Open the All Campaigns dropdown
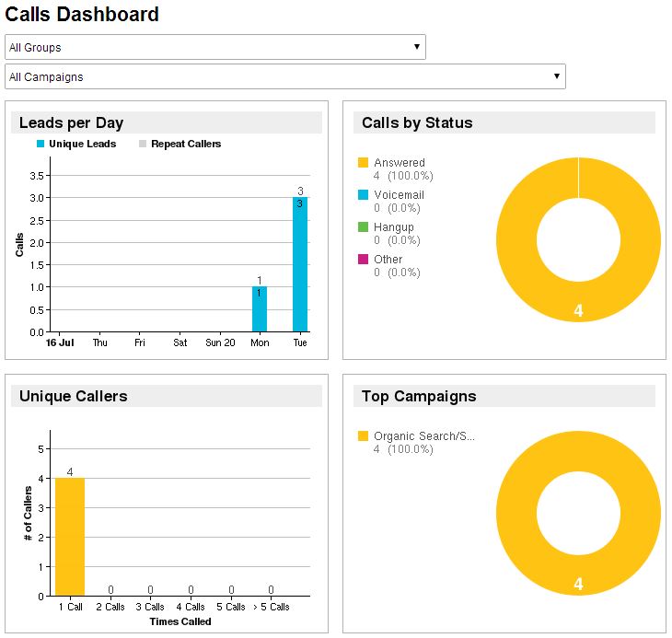 pos(285,76)
